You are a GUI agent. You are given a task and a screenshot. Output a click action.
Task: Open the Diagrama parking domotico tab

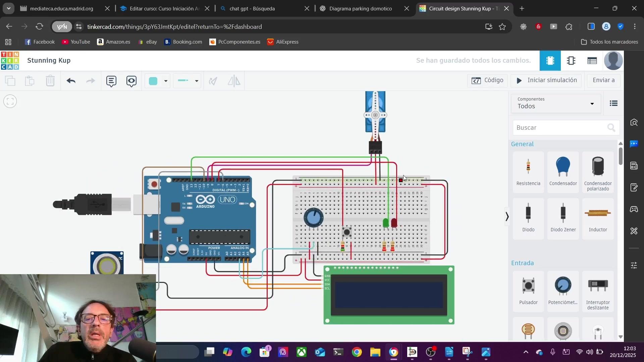pos(360,9)
